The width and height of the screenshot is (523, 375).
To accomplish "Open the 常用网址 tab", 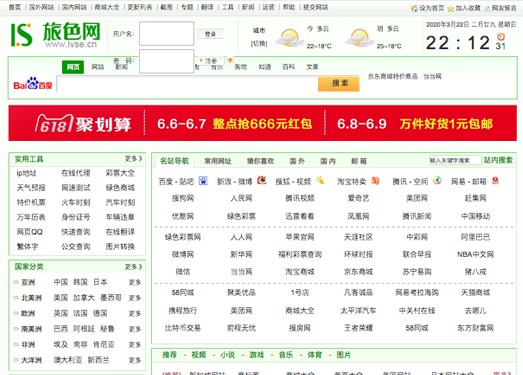I will tap(217, 161).
